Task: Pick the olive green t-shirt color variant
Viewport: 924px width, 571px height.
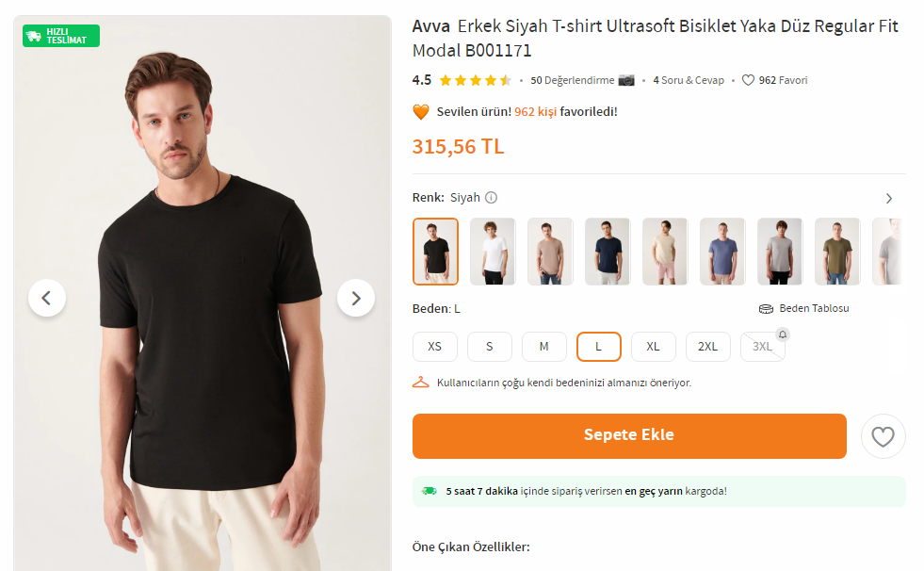Action: coord(836,252)
